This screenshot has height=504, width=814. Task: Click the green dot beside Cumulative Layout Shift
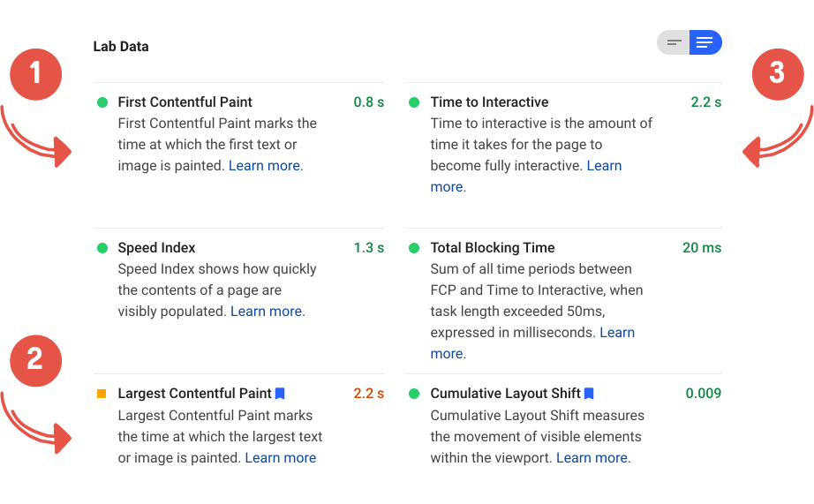414,394
